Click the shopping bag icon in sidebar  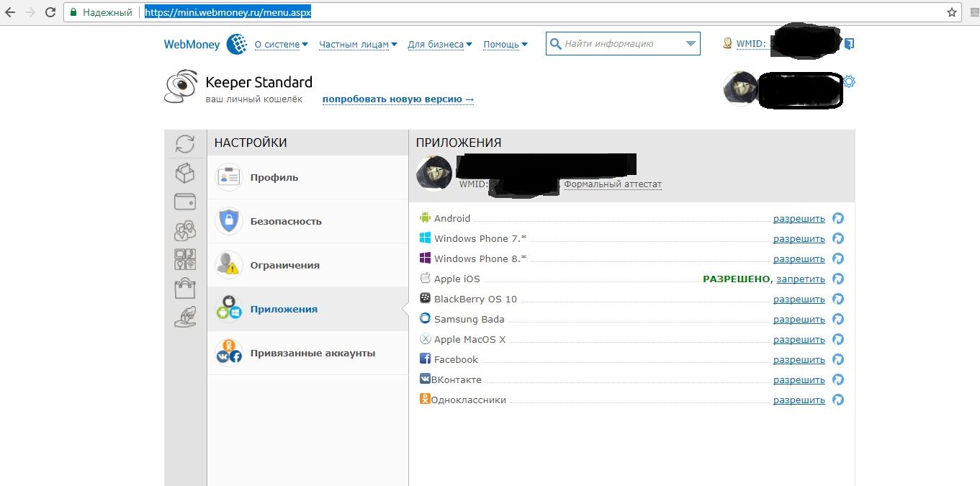point(185,288)
